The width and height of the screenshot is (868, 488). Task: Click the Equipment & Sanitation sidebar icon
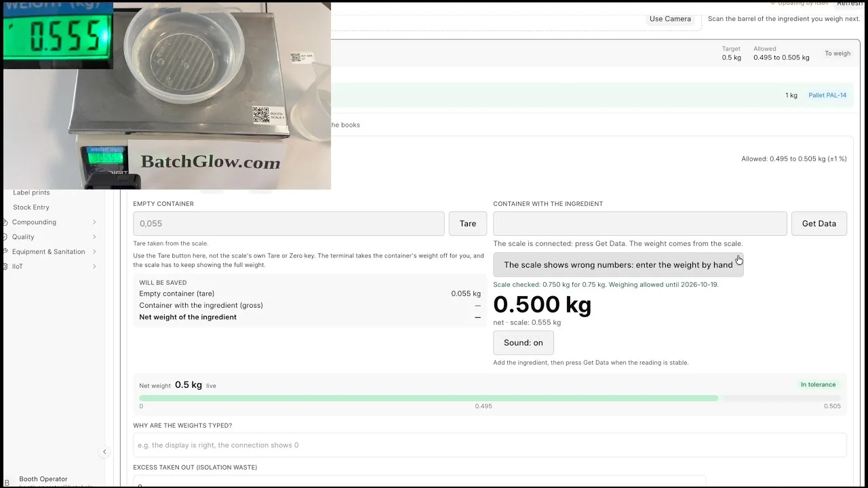click(x=5, y=252)
